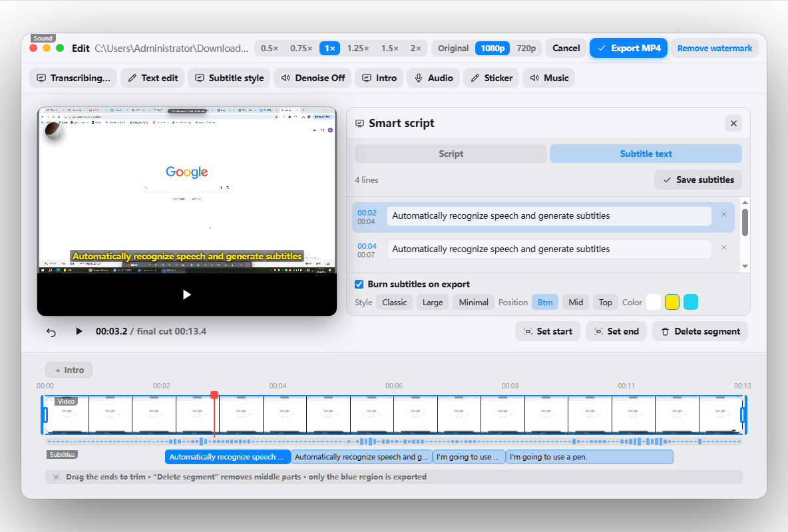
Task: Choose Original export resolution
Action: tap(453, 49)
